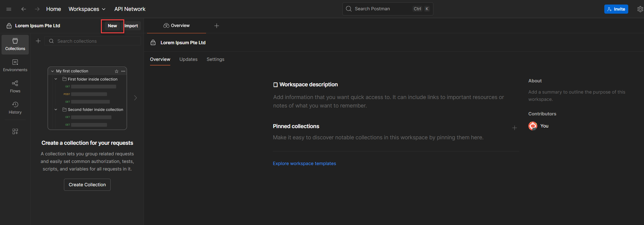
Task: Click the Contributors heading
Action: pyautogui.click(x=542, y=114)
